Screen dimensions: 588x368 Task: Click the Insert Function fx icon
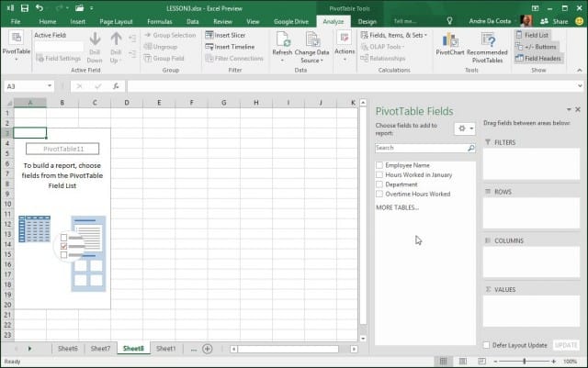point(116,86)
